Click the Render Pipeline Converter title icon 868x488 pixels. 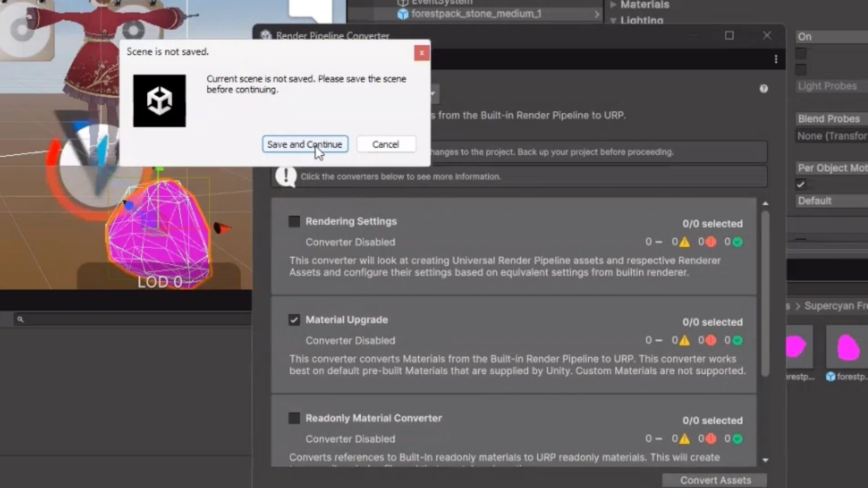click(266, 35)
